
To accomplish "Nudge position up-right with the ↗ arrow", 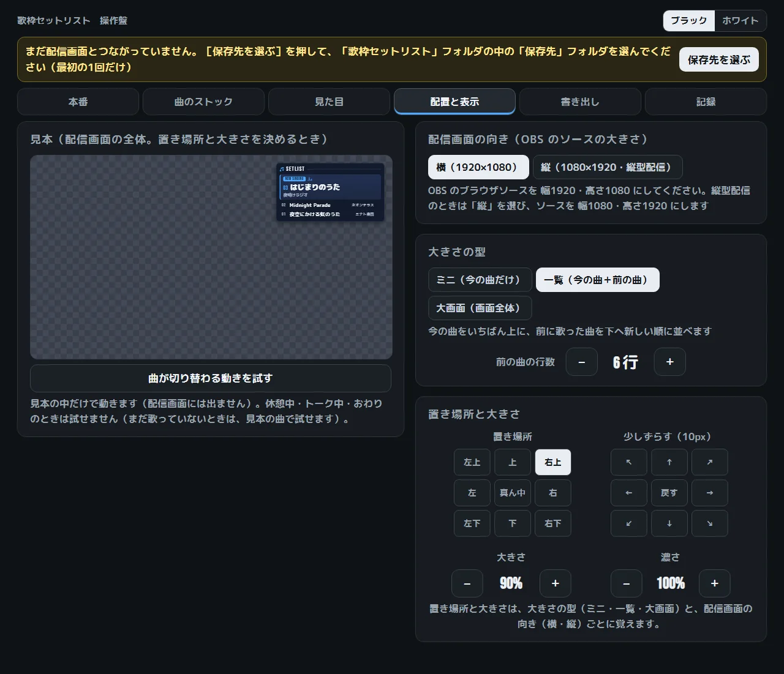I will click(709, 462).
